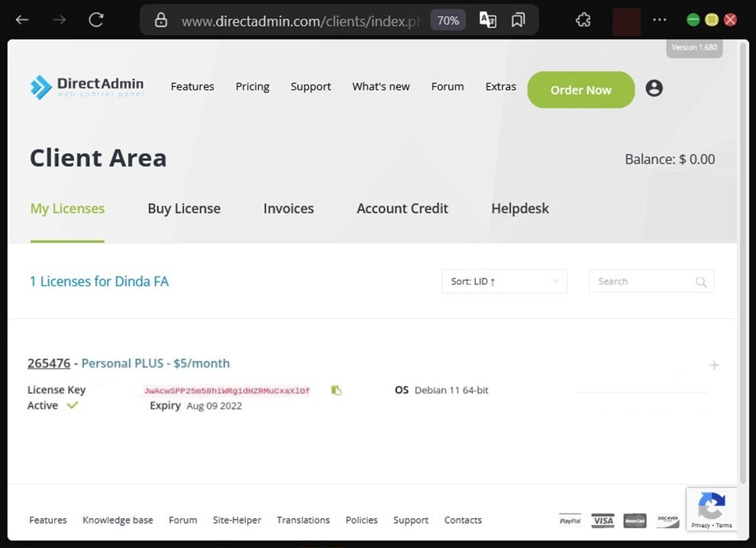Screen dimensions: 756x548
Task: Click the search magnifier icon
Action: pyautogui.click(x=701, y=282)
